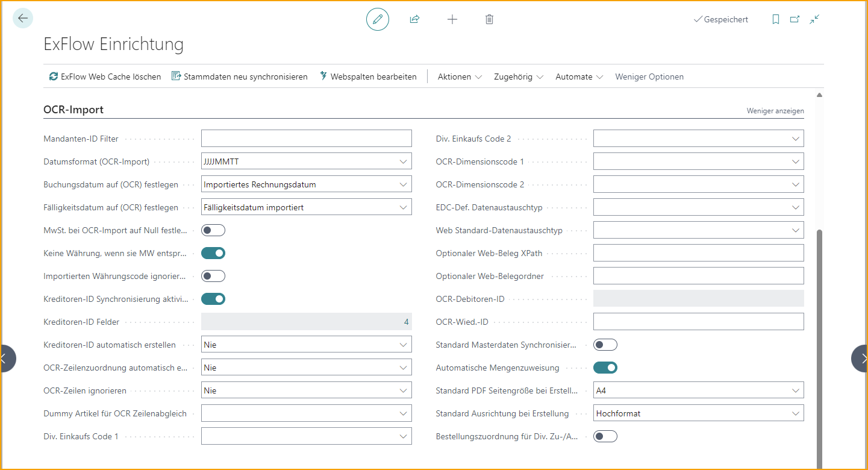Click the OCR-Wied.-ID input field
Image resolution: width=868 pixels, height=470 pixels.
point(699,322)
